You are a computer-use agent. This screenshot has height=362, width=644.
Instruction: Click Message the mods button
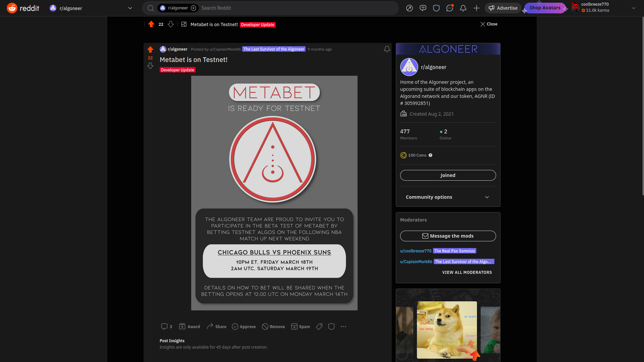point(448,236)
